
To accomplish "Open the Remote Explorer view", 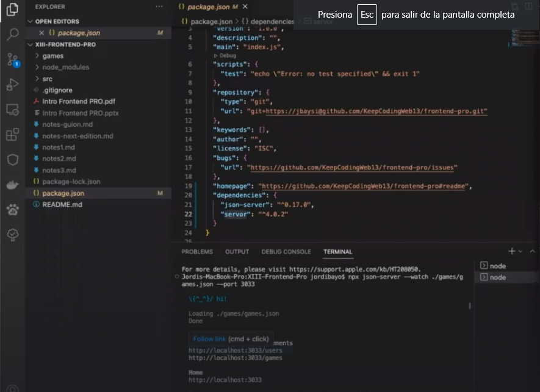I will (12, 110).
